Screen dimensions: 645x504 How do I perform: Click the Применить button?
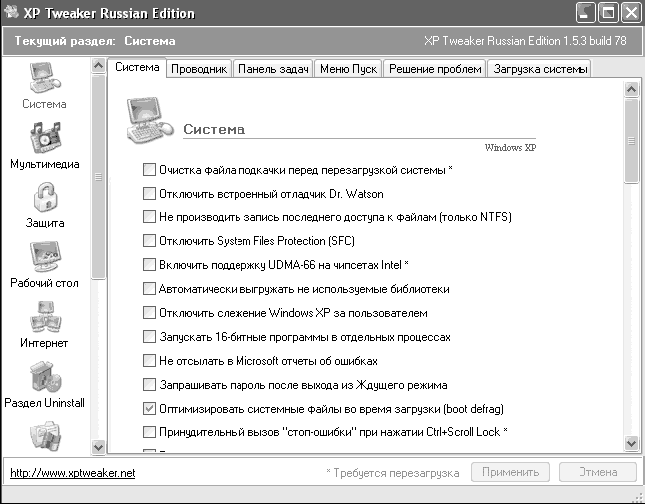coord(510,472)
